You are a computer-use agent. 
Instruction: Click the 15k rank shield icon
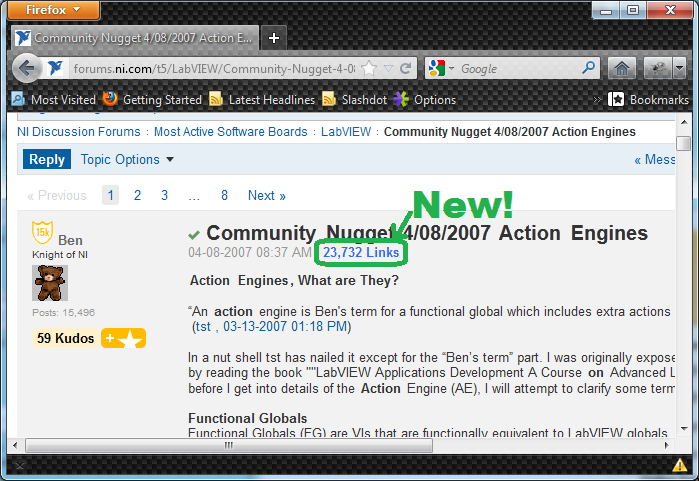tap(43, 232)
